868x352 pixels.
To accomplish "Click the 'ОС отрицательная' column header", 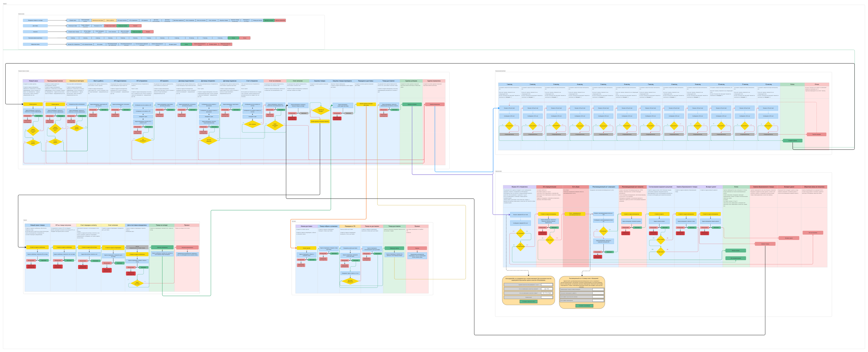I will 550,187.
